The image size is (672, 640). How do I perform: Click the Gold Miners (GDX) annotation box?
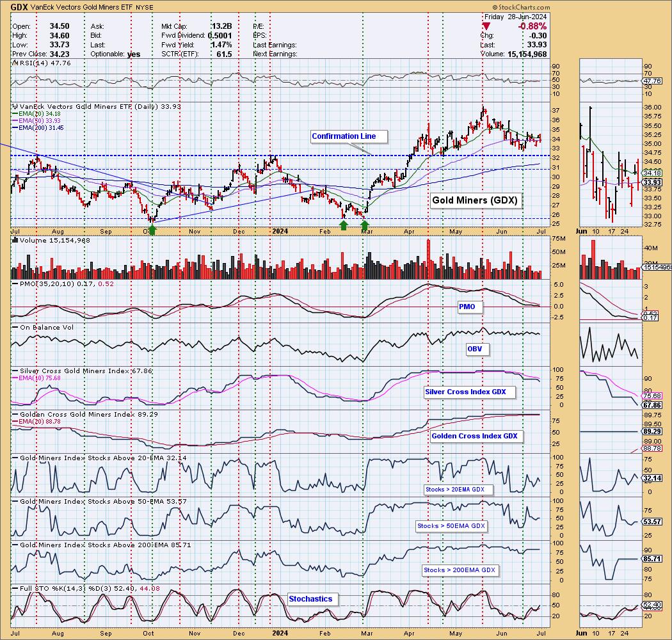(x=476, y=200)
